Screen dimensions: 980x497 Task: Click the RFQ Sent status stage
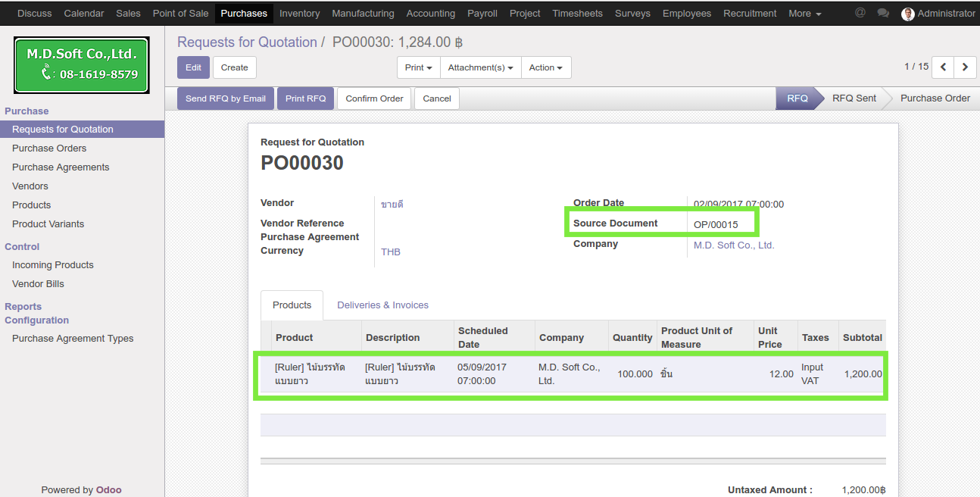click(x=854, y=98)
